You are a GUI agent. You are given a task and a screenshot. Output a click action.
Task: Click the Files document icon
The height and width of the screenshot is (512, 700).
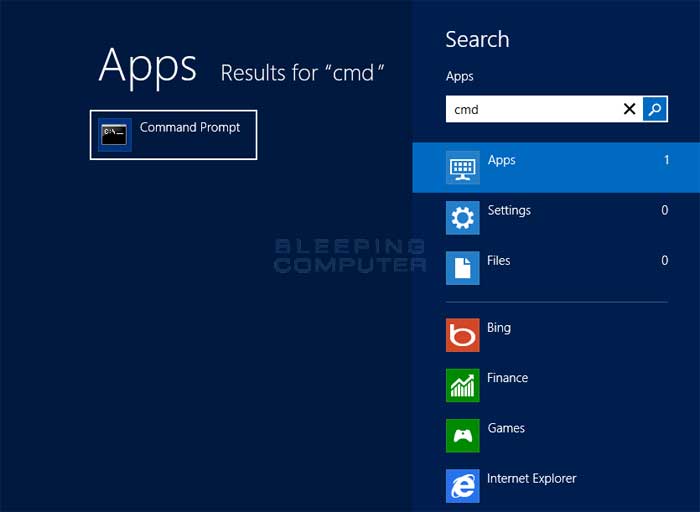click(462, 268)
